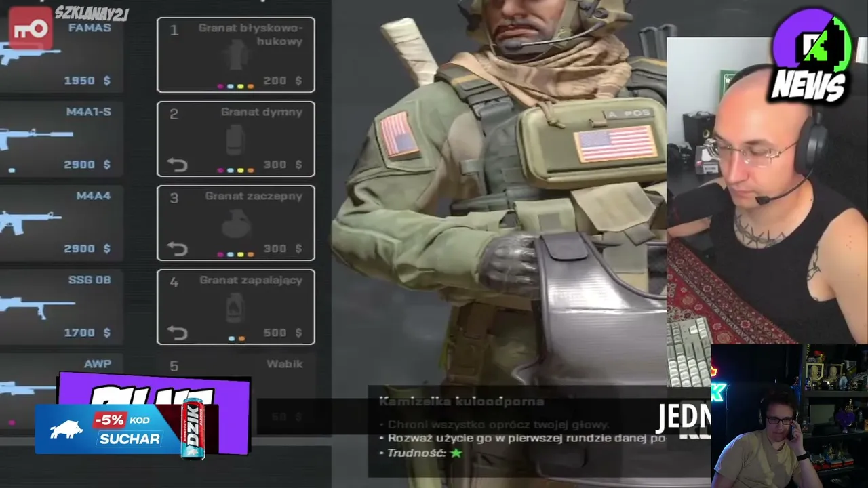The width and height of the screenshot is (868, 488).
Task: Click the green difficulty star
Action: coord(456,453)
